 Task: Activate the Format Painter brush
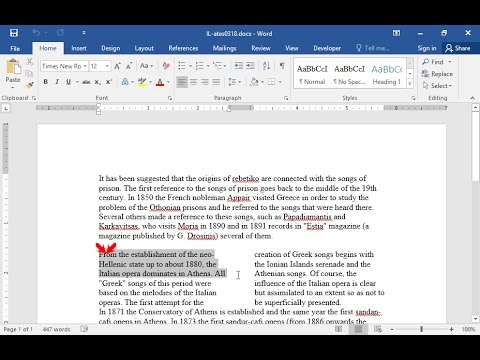29,85
